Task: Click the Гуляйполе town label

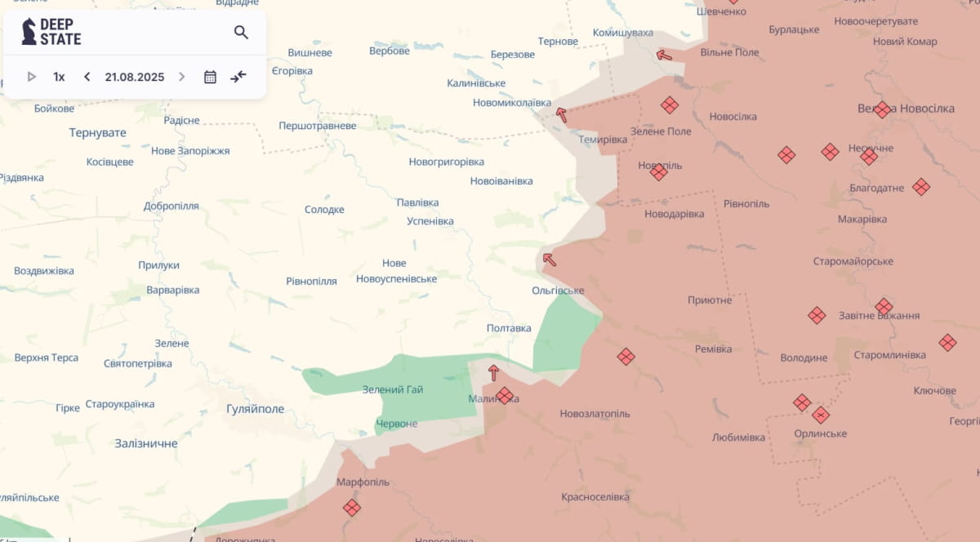Action: coord(255,409)
